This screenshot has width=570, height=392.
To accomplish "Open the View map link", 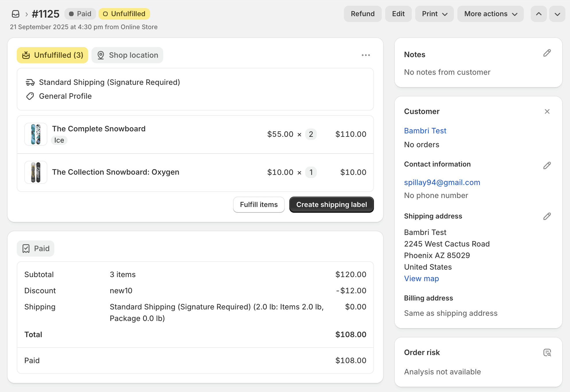I will point(421,279).
